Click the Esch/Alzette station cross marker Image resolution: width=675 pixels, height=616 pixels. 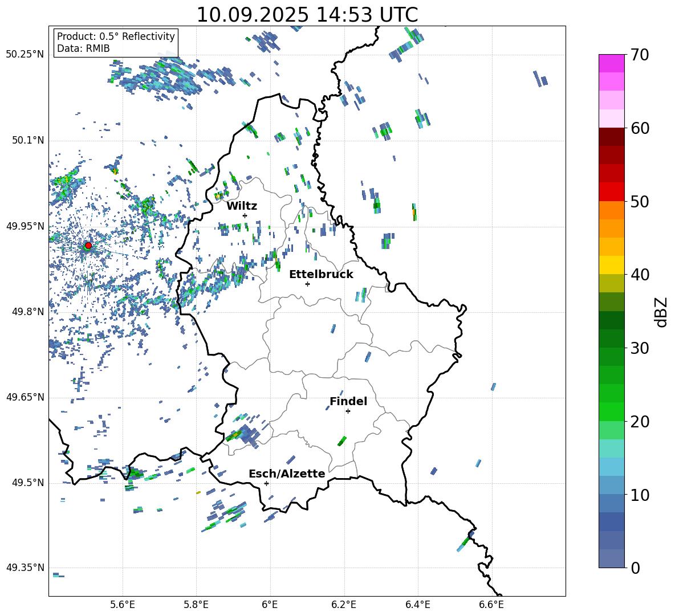pos(266,483)
